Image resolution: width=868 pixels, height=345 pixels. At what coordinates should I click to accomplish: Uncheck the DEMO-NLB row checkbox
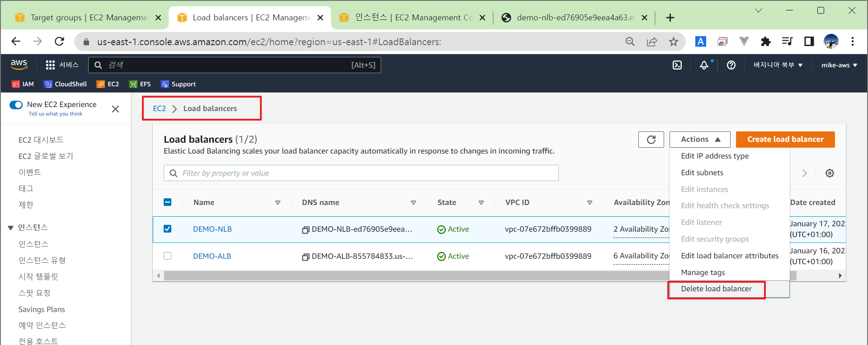pos(167,228)
